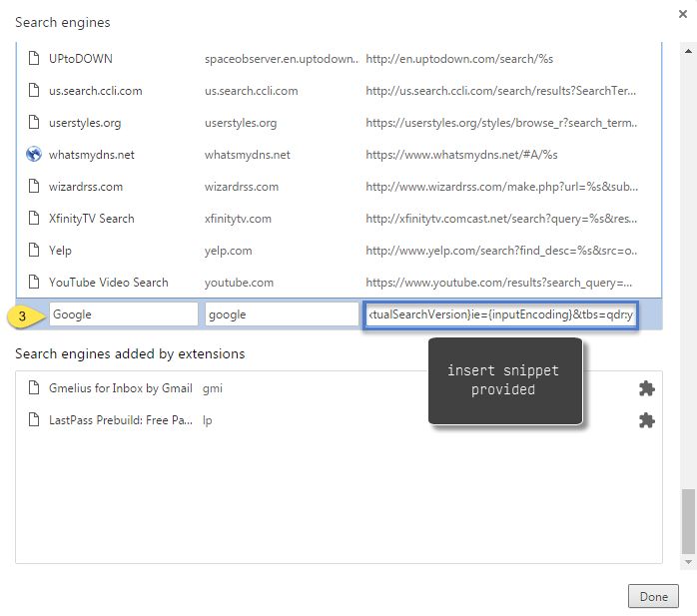Viewport: 697px width, 616px height.
Task: Click the yelp.com keyword
Action: tap(228, 252)
